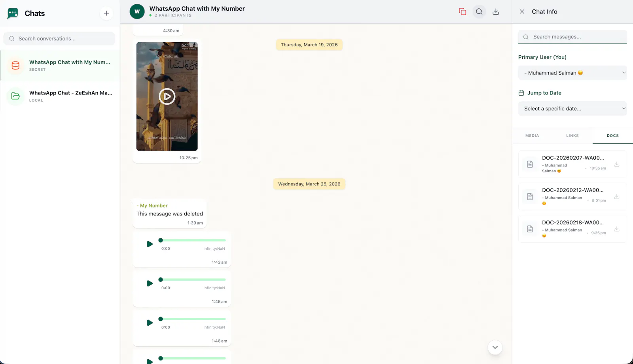The height and width of the screenshot is (364, 633).
Task: Switch to the LINKS tab
Action: pos(572,136)
